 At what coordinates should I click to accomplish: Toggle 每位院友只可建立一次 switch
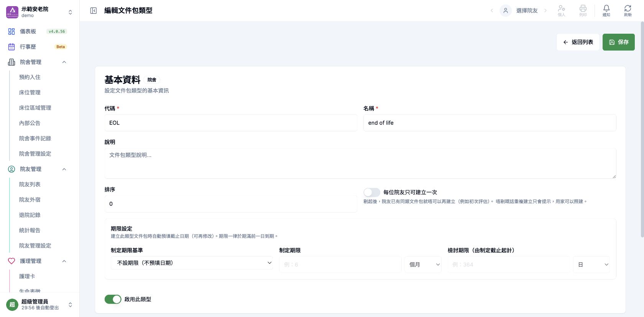(372, 192)
